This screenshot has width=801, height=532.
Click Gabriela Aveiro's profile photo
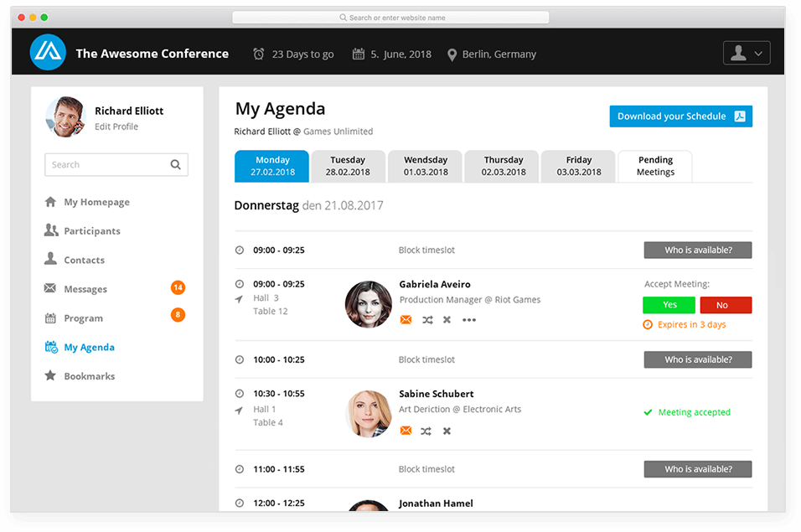point(368,303)
